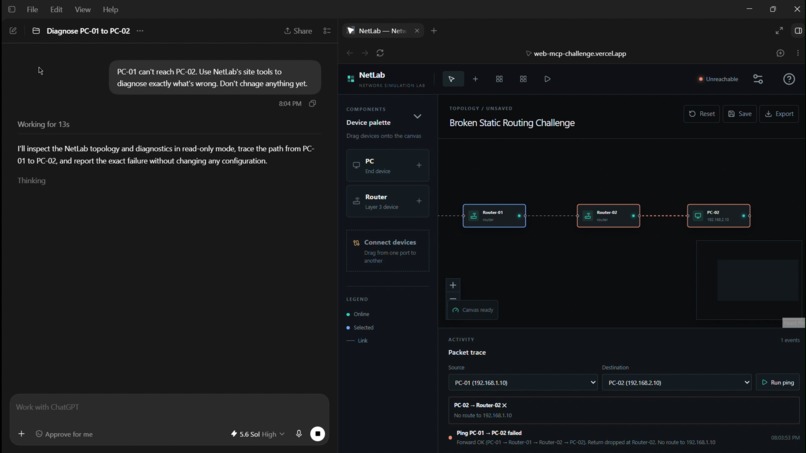
Task: Select the PC-02 node on canvas
Action: 719,216
